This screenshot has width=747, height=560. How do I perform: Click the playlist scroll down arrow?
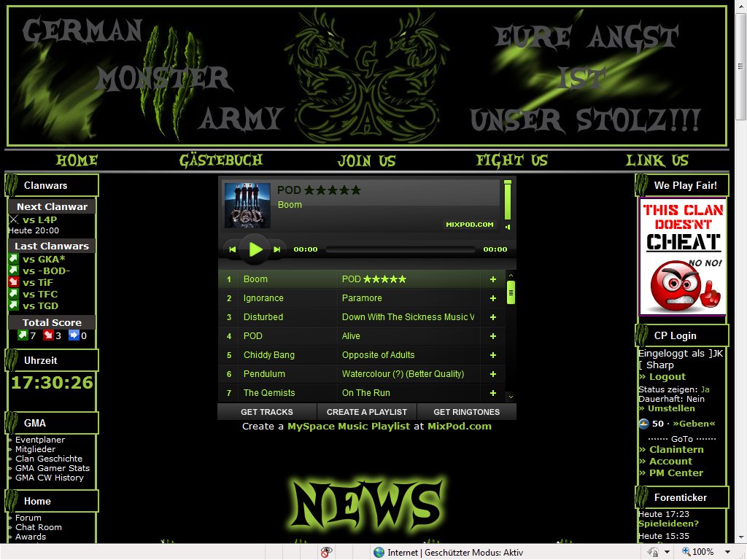click(x=511, y=396)
